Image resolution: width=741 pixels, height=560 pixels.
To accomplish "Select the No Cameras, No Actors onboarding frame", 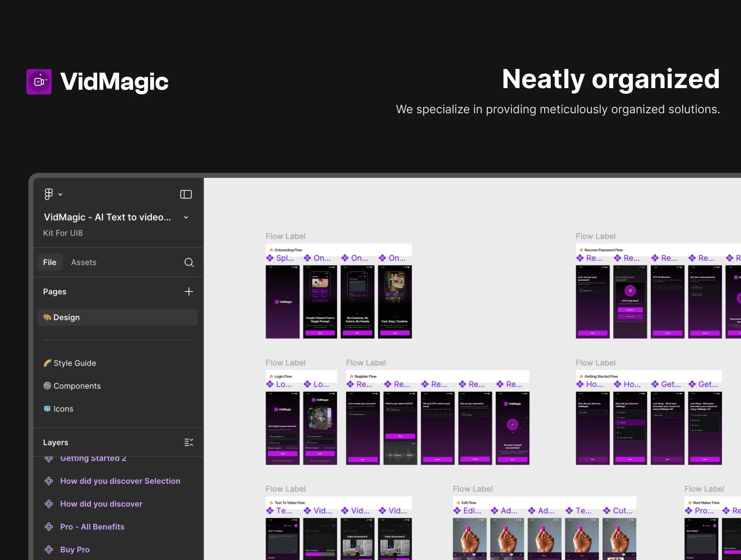I will click(x=358, y=302).
